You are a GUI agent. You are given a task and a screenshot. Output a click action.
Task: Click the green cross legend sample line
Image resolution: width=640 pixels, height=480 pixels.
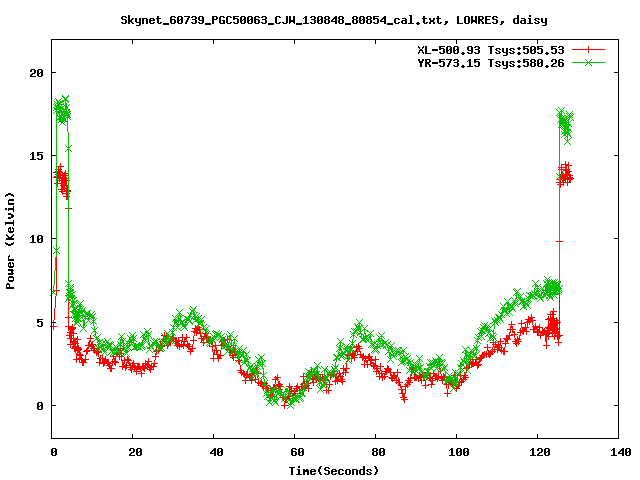588,62
